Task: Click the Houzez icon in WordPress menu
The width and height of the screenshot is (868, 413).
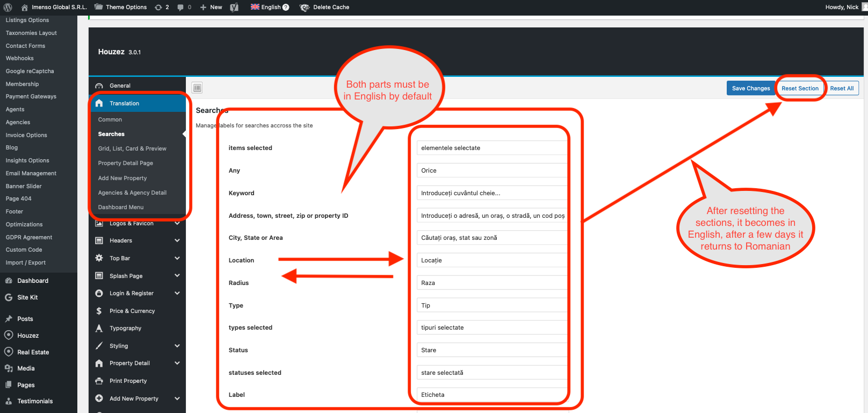Action: click(9, 335)
